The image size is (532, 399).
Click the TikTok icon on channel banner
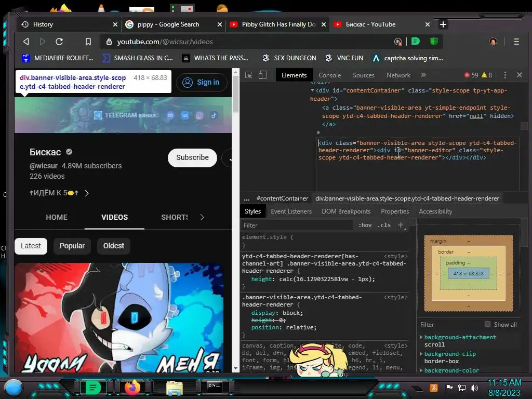click(214, 115)
